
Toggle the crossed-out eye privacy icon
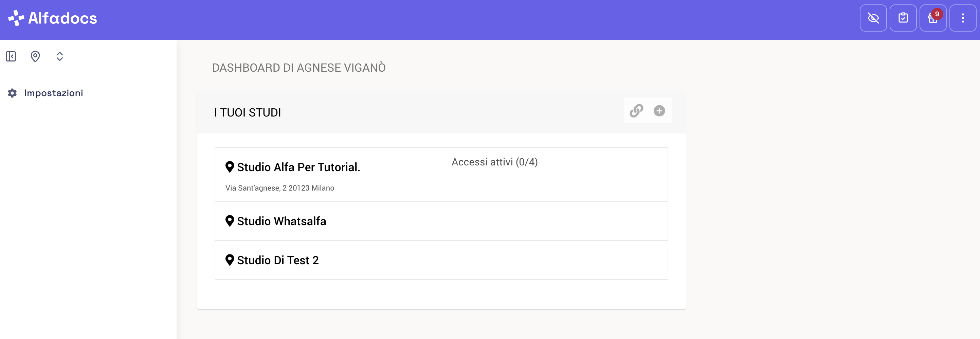[x=873, y=18]
